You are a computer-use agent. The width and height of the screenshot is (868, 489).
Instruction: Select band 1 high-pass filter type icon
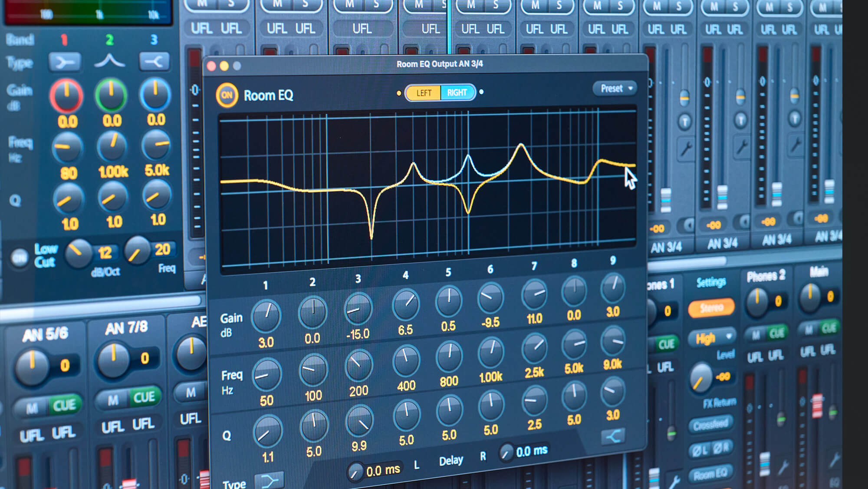65,62
